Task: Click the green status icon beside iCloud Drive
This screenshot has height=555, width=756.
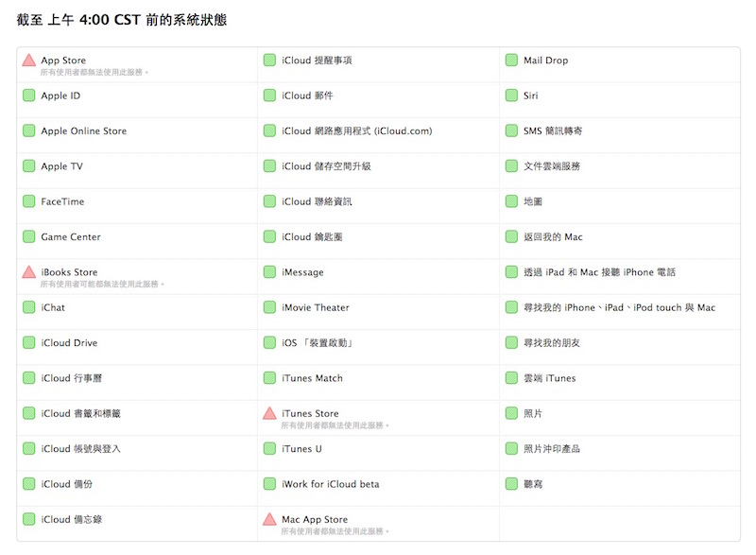Action: (29, 342)
